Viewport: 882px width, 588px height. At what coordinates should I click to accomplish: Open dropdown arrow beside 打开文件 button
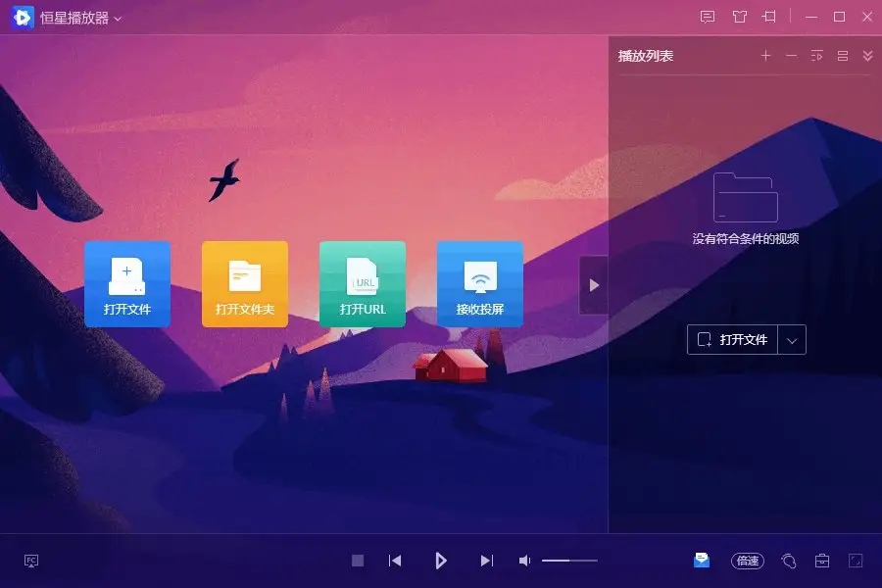[x=792, y=340]
